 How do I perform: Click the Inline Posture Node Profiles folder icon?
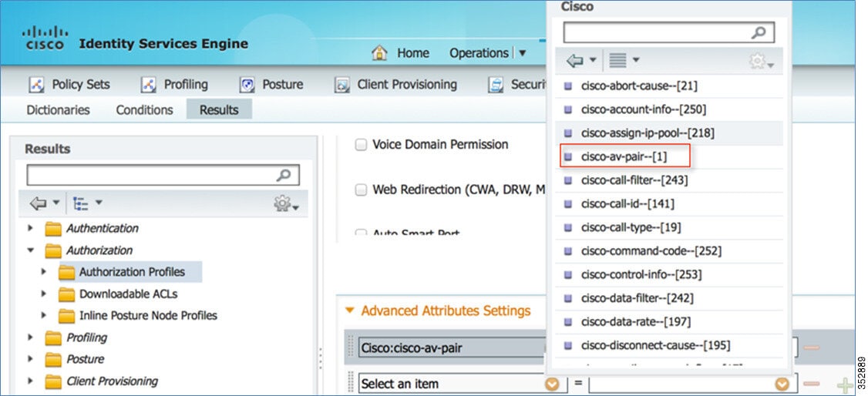[x=66, y=316]
